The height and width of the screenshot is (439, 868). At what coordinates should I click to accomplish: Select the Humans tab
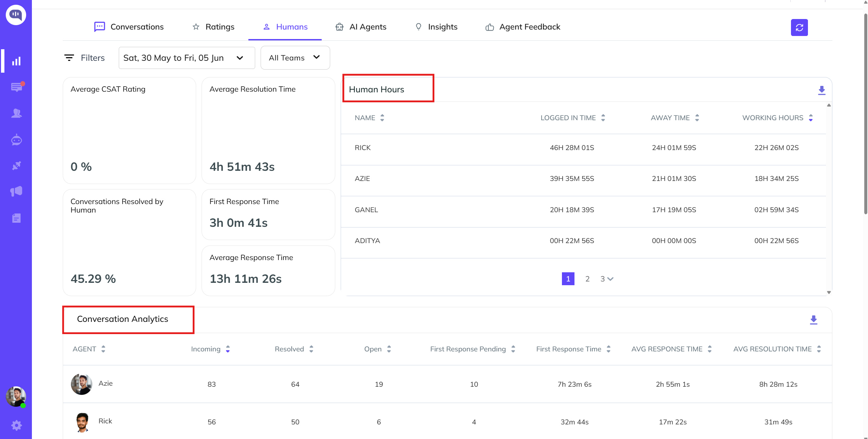tap(285, 27)
